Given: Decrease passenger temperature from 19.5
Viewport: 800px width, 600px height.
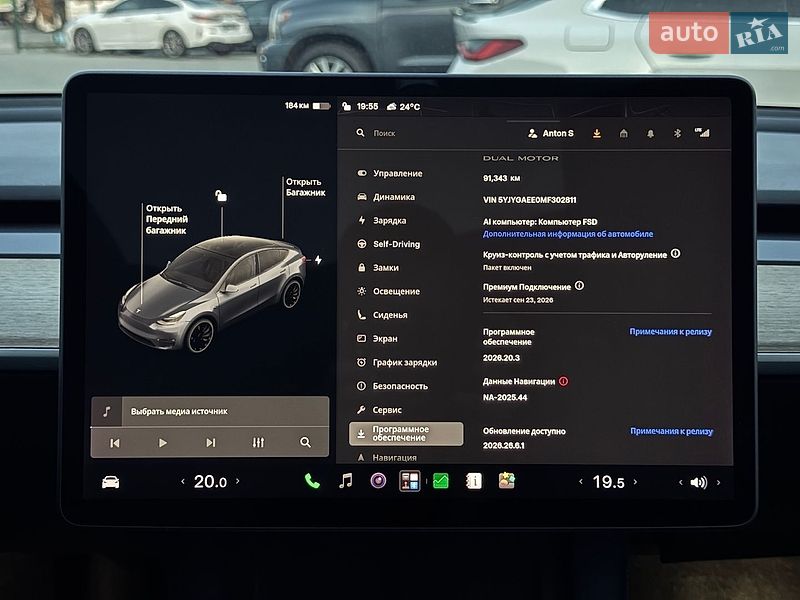Looking at the screenshot, I should click(581, 482).
